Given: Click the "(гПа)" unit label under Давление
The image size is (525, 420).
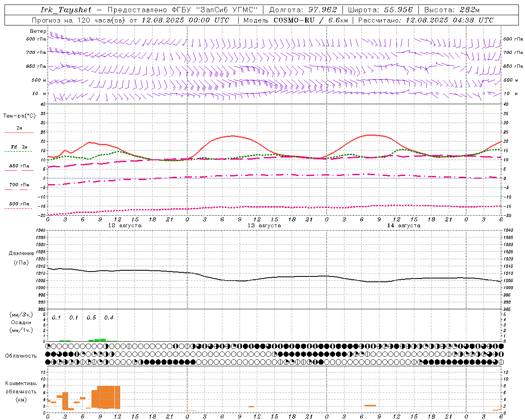Looking at the screenshot, I should (x=21, y=263).
